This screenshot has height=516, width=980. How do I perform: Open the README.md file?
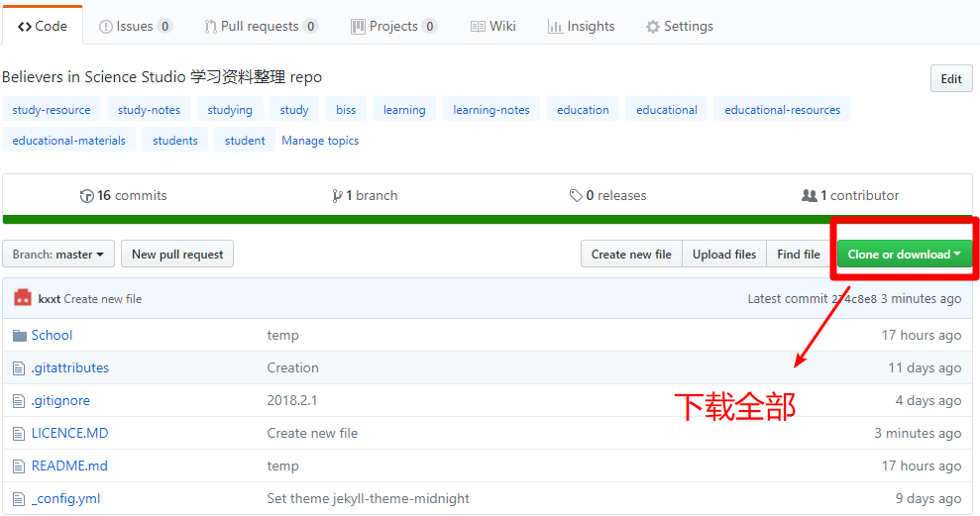point(69,466)
